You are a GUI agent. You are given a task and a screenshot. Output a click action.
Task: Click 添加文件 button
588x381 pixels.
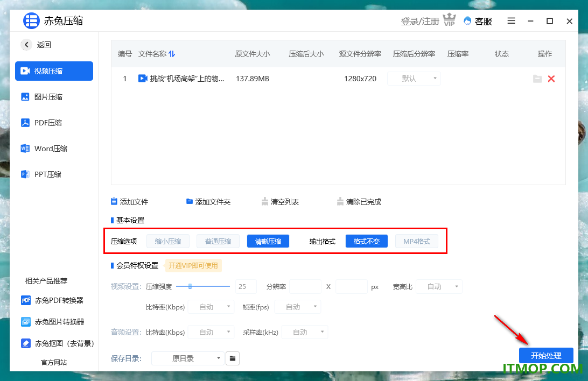pyautogui.click(x=129, y=202)
